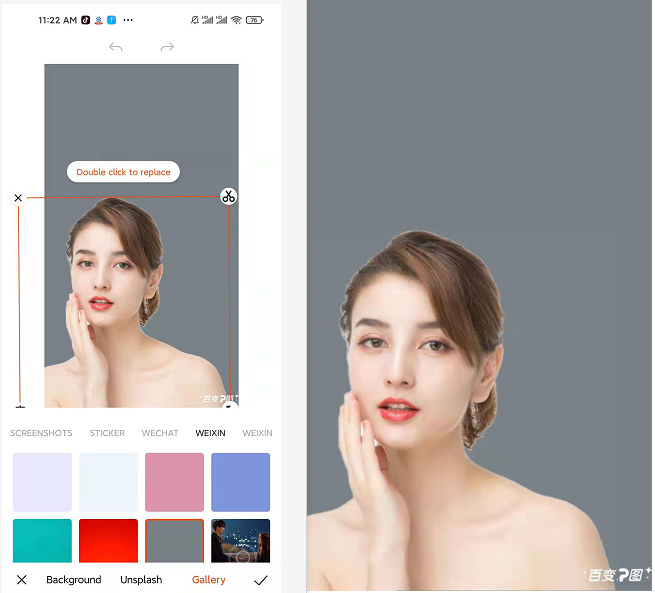Screen dimensions: 655x593
Task: Tap the battery indicator in status bar
Action: coord(254,20)
